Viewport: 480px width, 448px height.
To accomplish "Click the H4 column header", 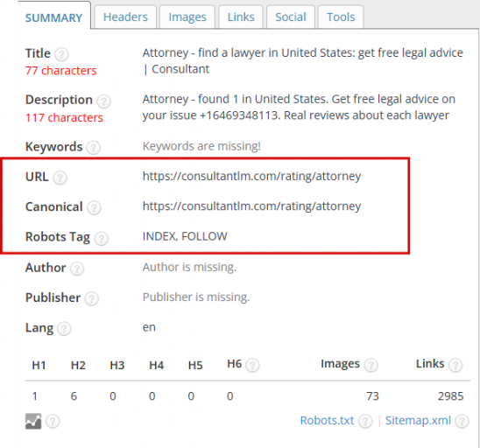I will click(x=157, y=365).
